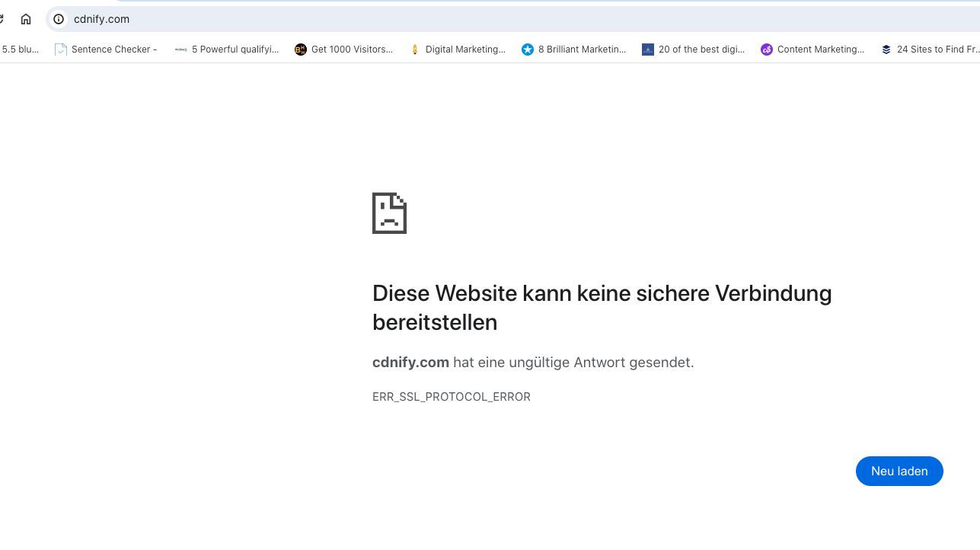This screenshot has width=980, height=550.
Task: View site information icon beside cdnify.com
Action: [59, 19]
